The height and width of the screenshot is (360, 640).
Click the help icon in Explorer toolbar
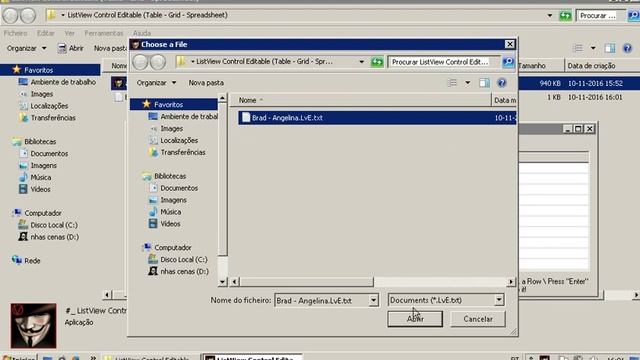tap(627, 48)
